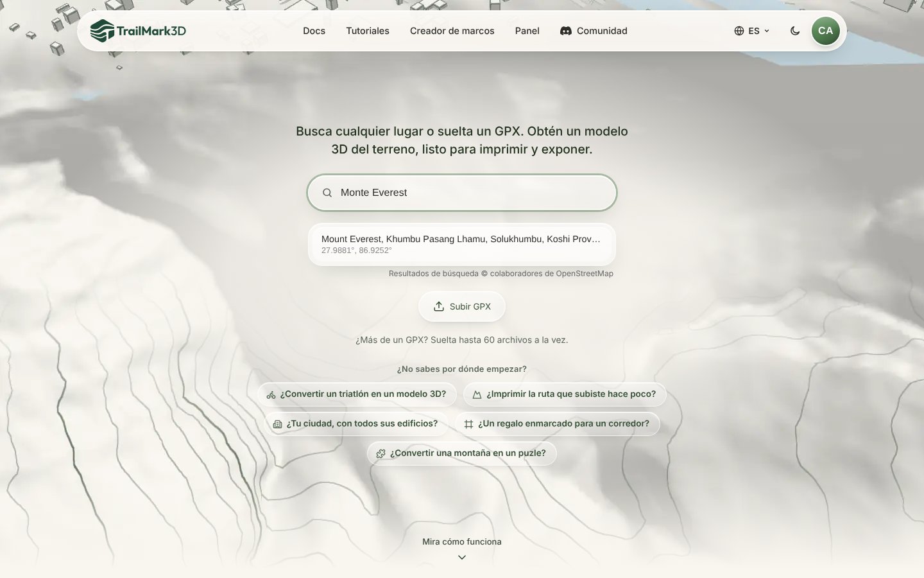Click the city buildings suggestion icon

click(278, 424)
